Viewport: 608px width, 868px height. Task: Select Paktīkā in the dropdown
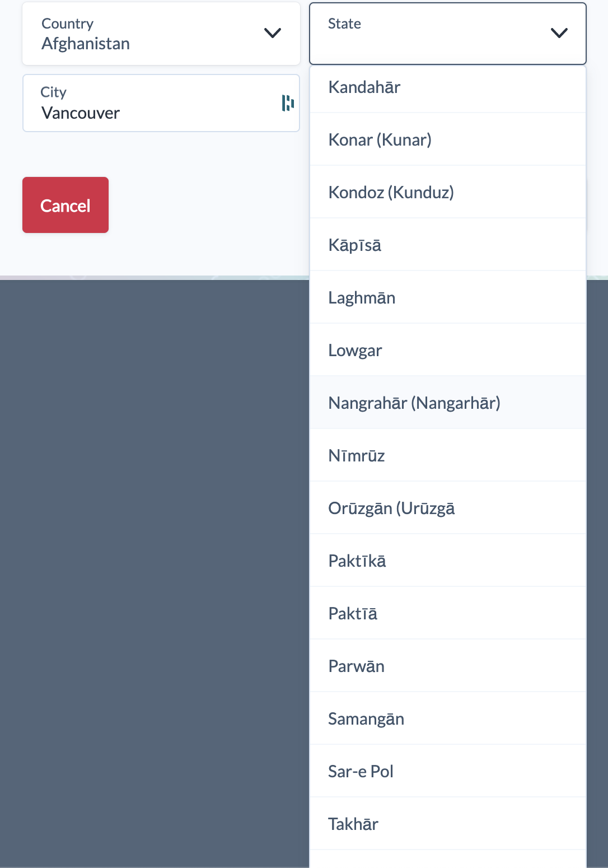(x=357, y=560)
